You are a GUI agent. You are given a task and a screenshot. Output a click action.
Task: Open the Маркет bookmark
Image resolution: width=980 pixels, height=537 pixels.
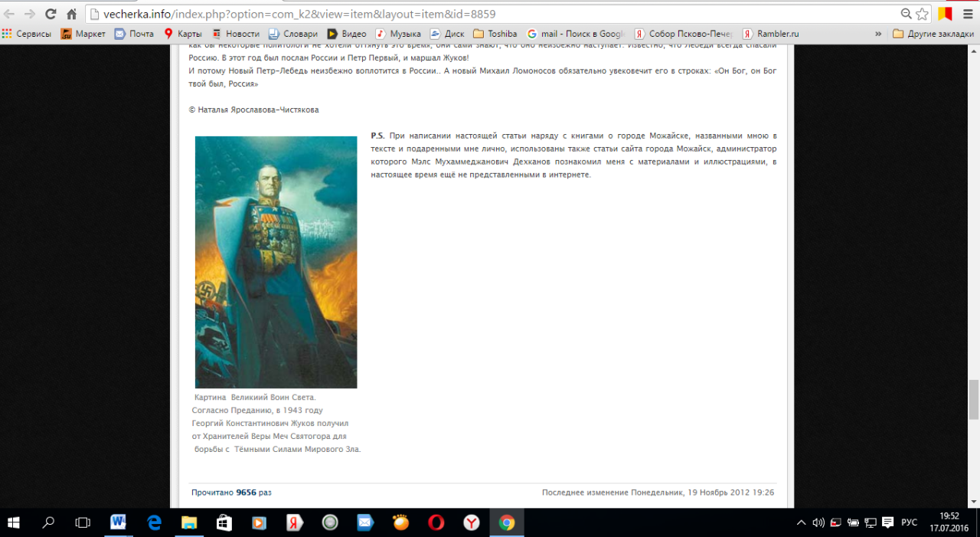point(83,34)
